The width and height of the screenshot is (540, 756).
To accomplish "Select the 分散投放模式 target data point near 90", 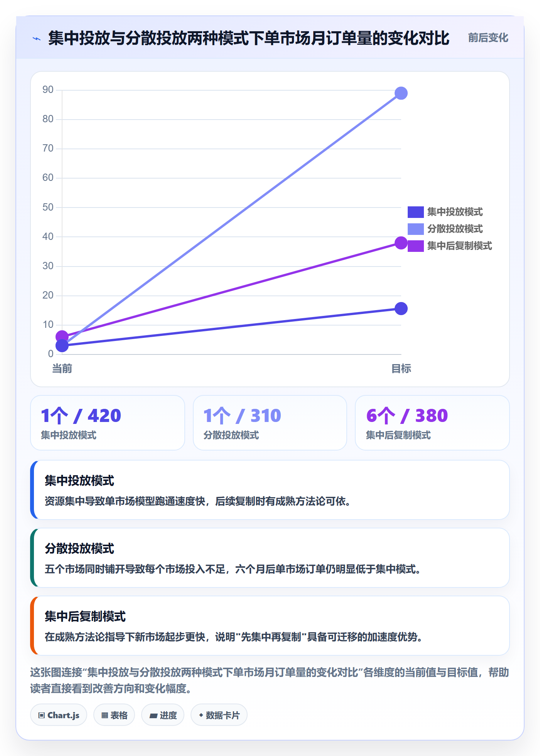I will point(401,93).
